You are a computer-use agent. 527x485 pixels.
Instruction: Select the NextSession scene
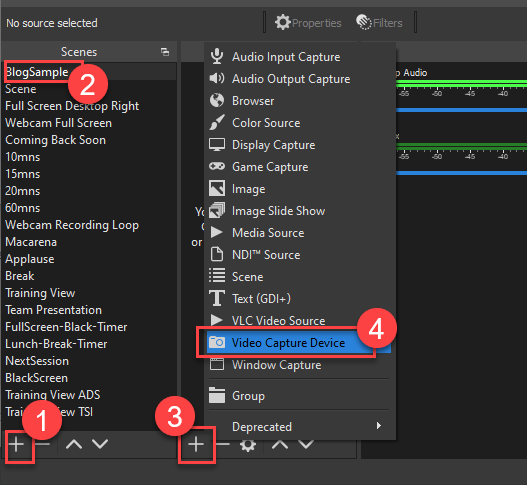[x=89, y=361]
